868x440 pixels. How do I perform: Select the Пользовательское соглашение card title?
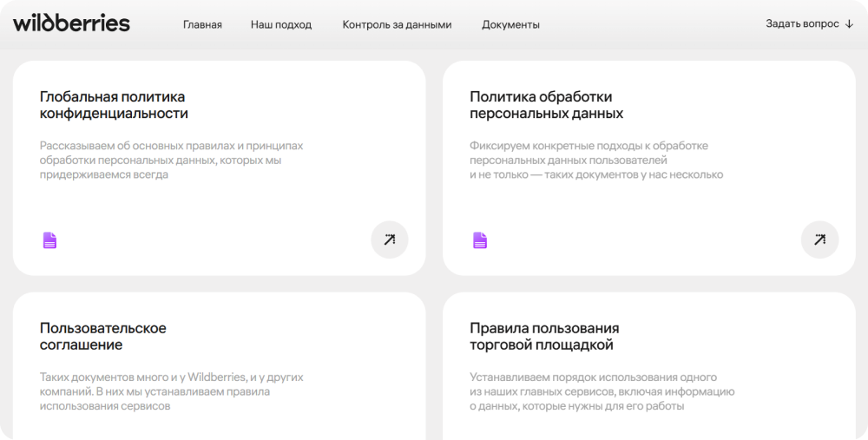[103, 337]
